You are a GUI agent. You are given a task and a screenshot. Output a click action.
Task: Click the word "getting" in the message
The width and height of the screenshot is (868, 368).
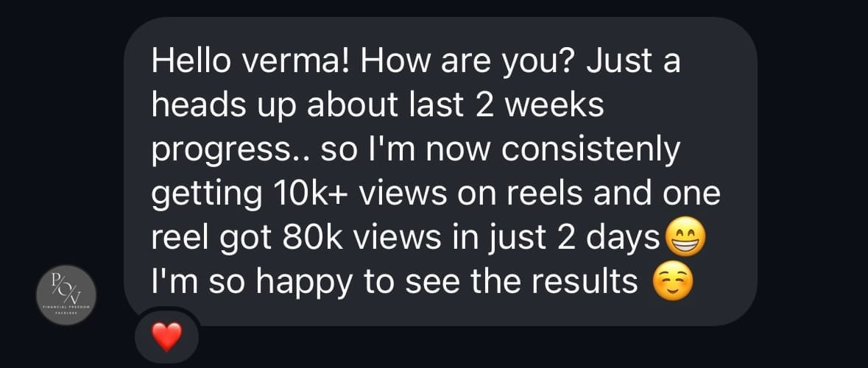(200, 194)
